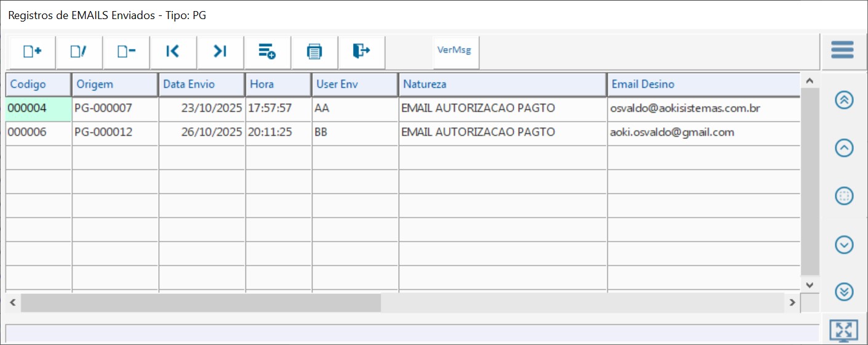The width and height of the screenshot is (868, 345).
Task: Click the delete record icon
Action: point(126,52)
